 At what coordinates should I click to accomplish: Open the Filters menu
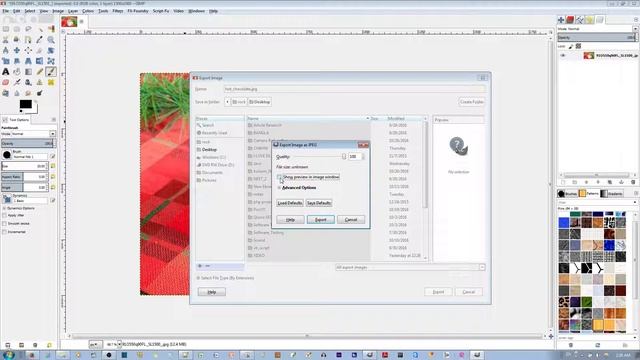point(118,11)
